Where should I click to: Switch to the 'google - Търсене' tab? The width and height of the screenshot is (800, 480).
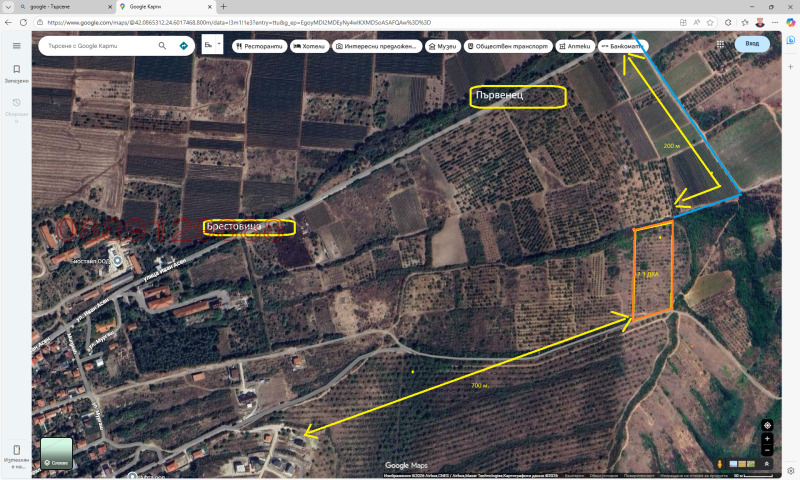click(60, 6)
